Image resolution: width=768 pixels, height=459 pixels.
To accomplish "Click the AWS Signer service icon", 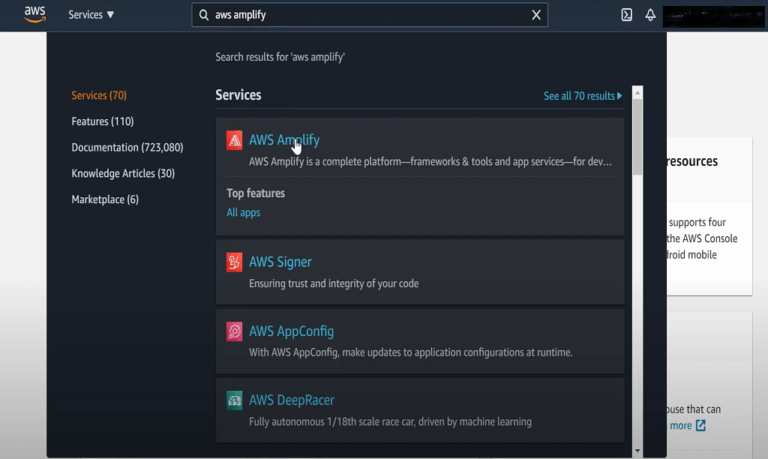I will (234, 262).
